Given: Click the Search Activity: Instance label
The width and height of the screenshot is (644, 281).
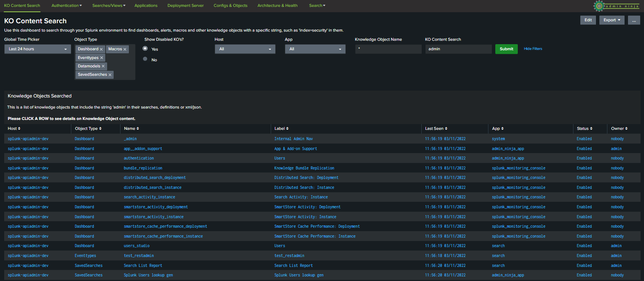Looking at the screenshot, I should [x=301, y=197].
